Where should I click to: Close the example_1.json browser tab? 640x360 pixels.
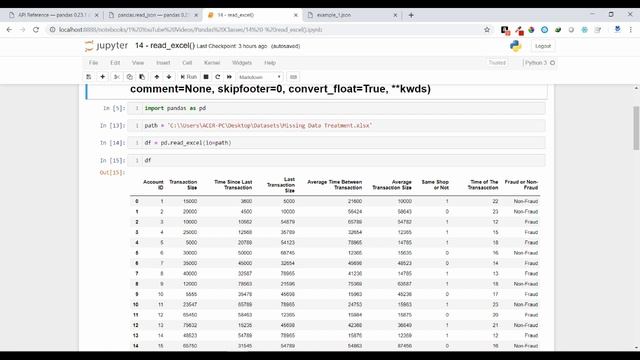395,15
